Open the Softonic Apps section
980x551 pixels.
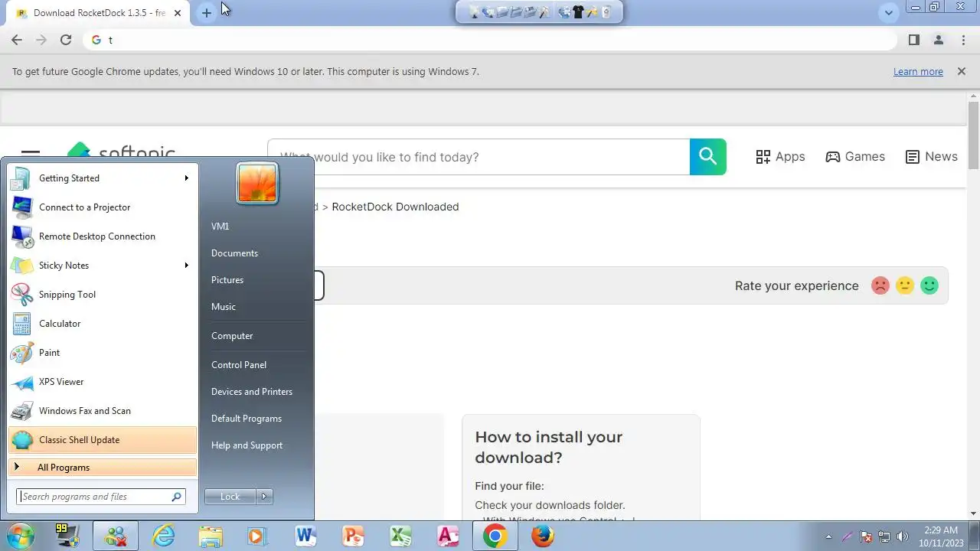pos(780,156)
